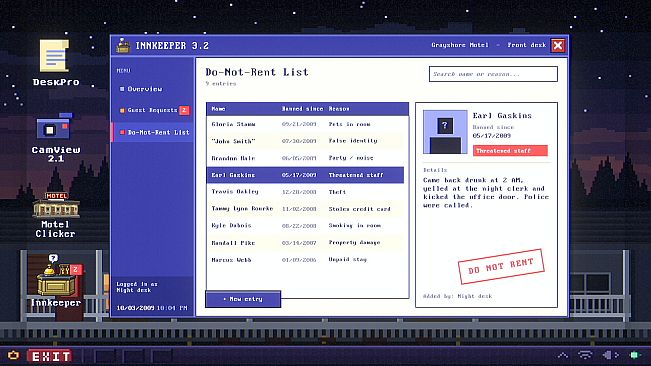
Task: Click the Smoking in room reason
Action: tap(355, 226)
